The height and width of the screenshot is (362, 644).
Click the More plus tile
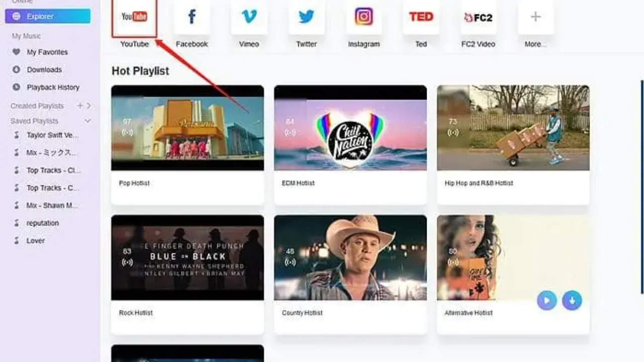coord(536,17)
